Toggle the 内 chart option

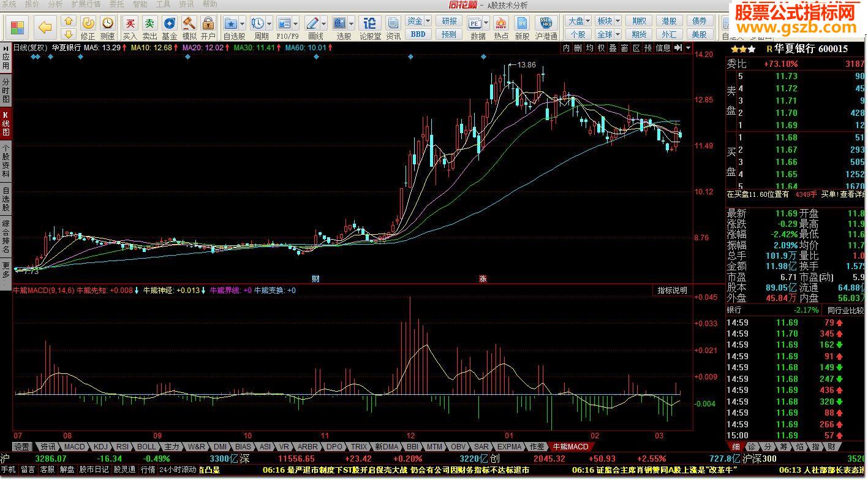click(x=567, y=48)
